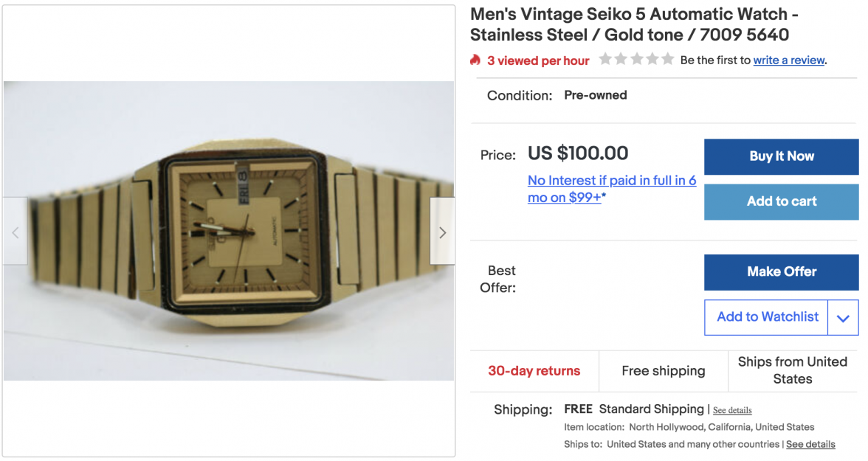Click the Add to cart button

(x=781, y=201)
